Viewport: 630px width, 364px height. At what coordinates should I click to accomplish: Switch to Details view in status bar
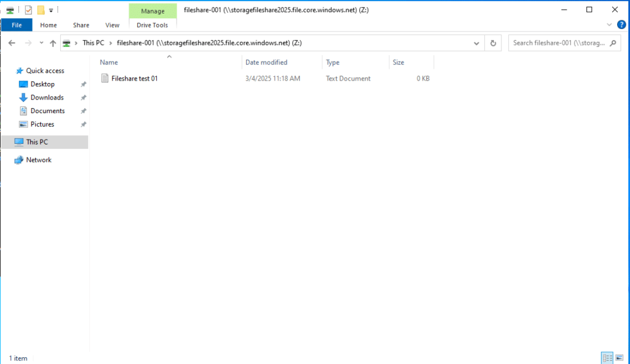607,358
